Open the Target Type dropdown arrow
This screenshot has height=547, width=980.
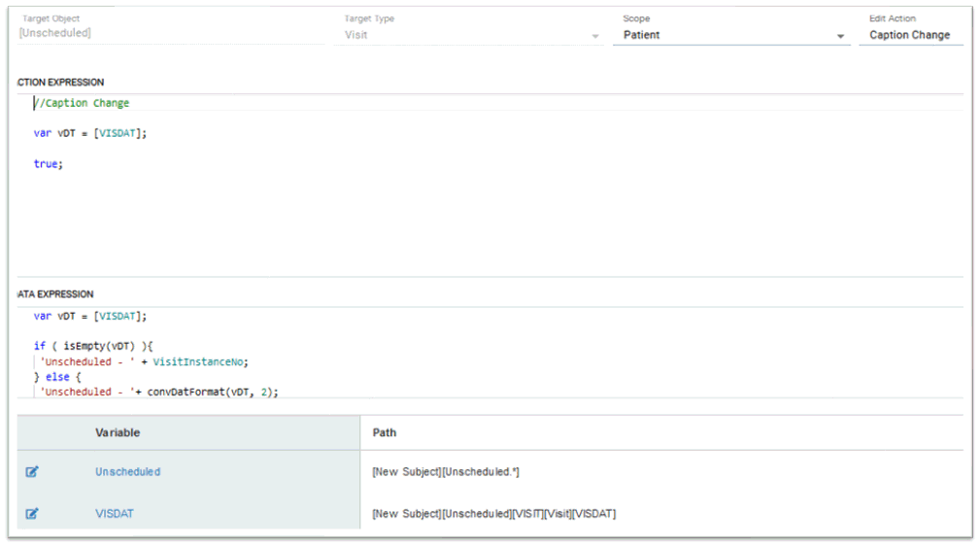[x=595, y=36]
